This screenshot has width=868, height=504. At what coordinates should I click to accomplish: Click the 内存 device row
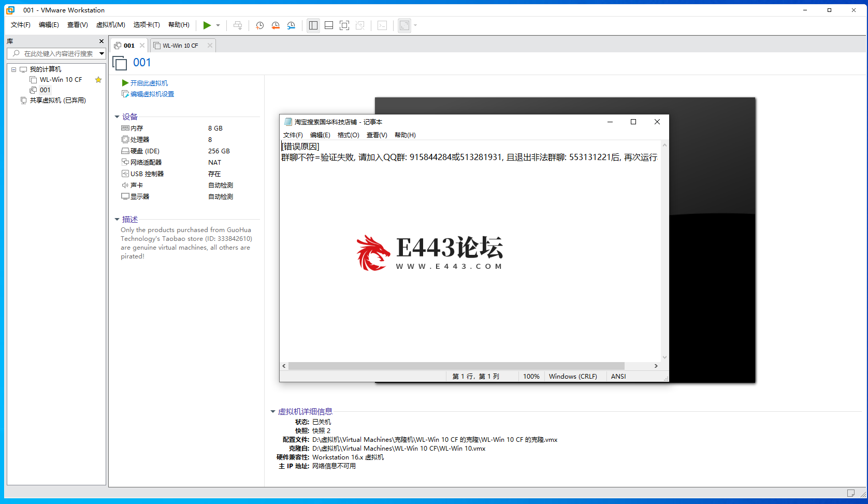click(189, 128)
